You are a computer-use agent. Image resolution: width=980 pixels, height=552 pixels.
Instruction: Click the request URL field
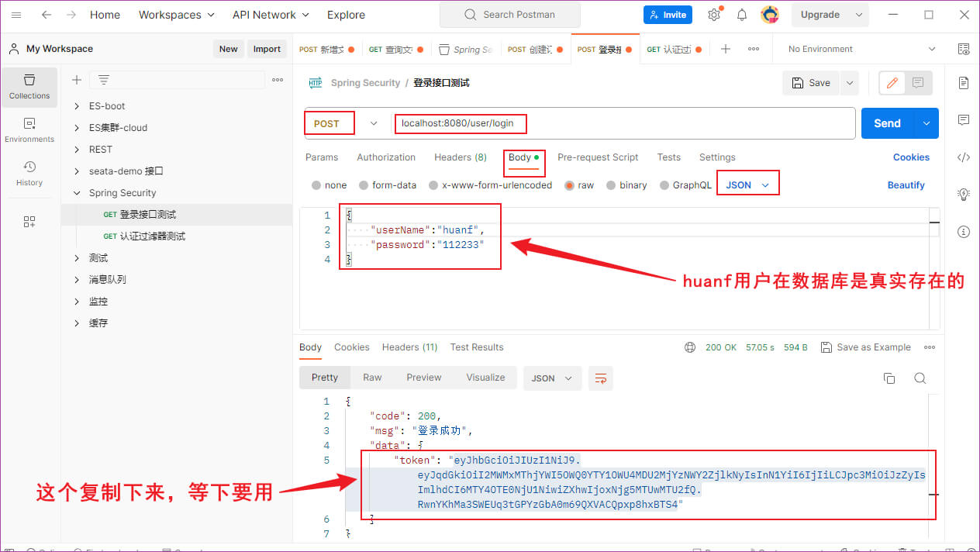(x=623, y=123)
